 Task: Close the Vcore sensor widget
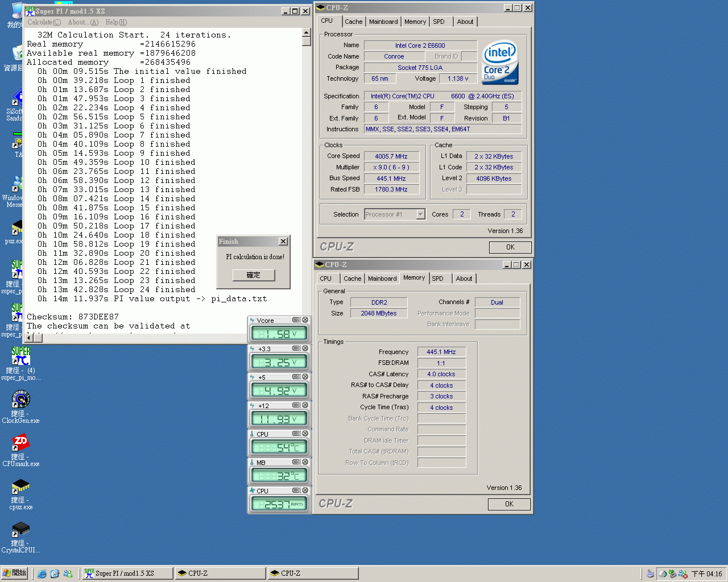305,320
